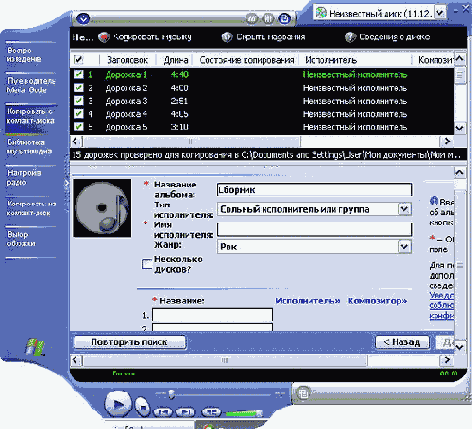
Task: Stop playback with the Stop button
Action: pos(143,407)
